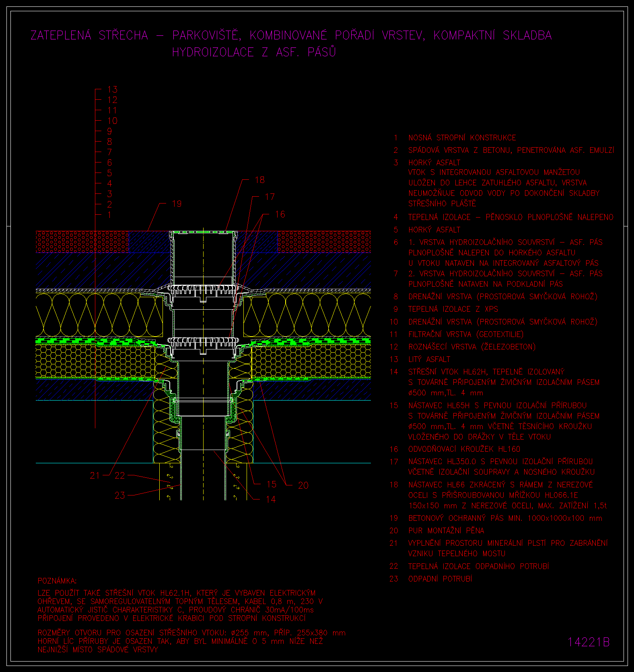634x672 pixels.
Task: Click legend text 'NOSNÁ STROPNÍ KONSTRUKCE'
Action: 462,138
